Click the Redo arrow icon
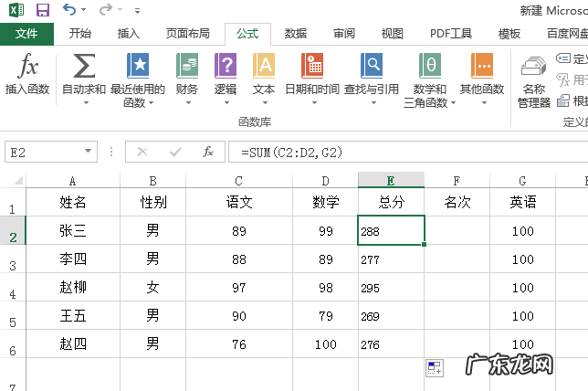Viewport: 588px width, 391px height. 106,9
